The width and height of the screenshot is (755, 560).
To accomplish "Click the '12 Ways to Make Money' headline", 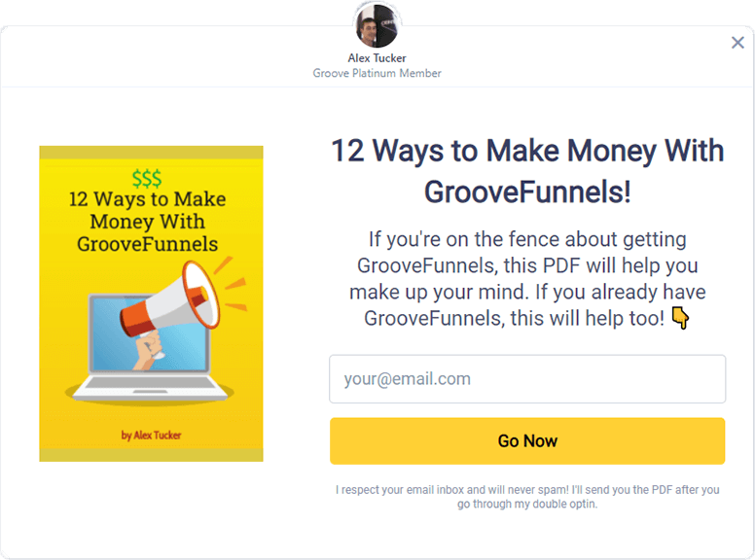I will (527, 171).
